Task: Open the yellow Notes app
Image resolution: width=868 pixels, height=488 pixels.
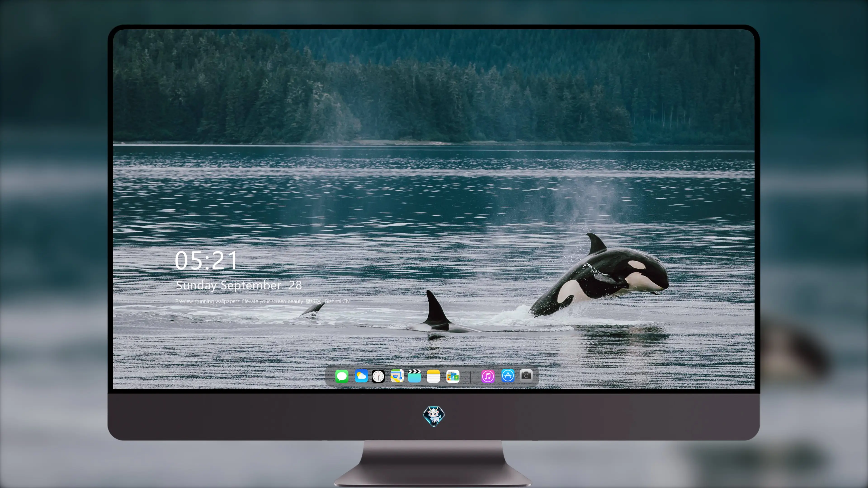Action: pos(433,376)
